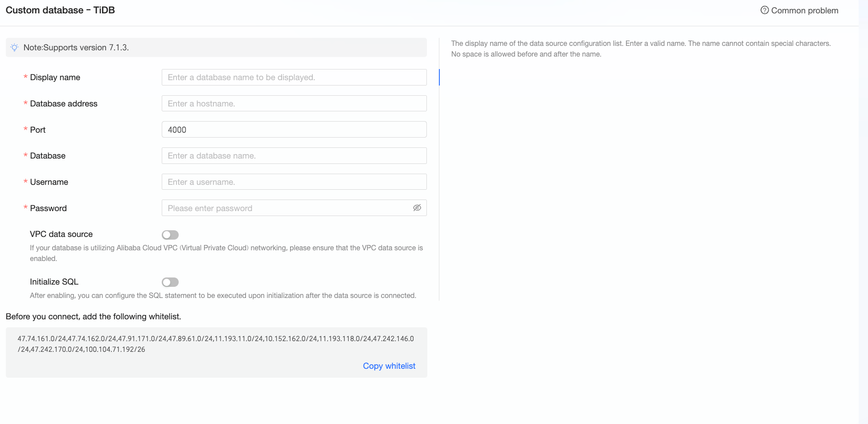The width and height of the screenshot is (868, 424).
Task: Turn on the Initialize SQL switch
Action: (170, 282)
